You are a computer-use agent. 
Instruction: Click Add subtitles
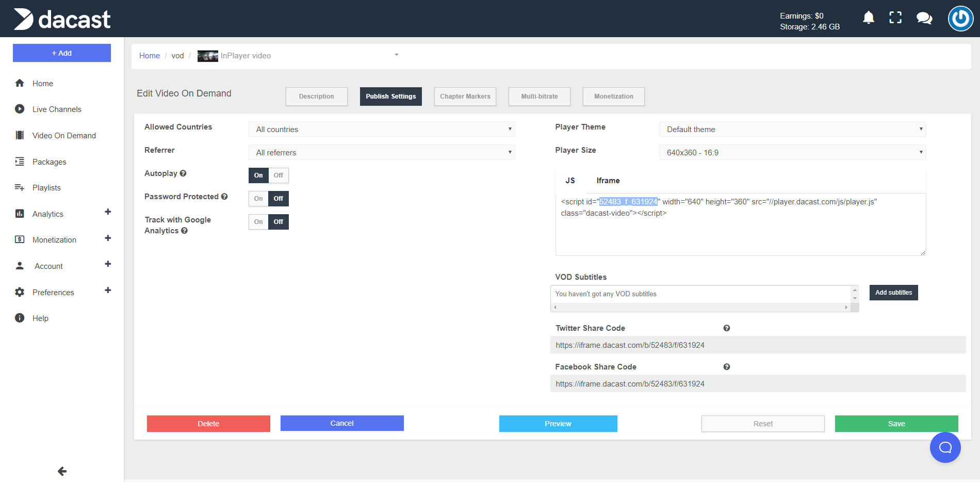[893, 292]
